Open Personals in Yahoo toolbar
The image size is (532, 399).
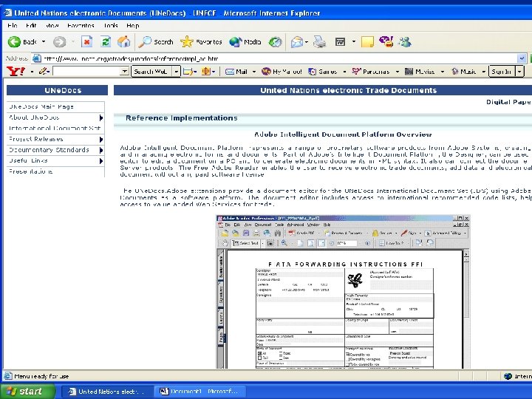click(370, 72)
